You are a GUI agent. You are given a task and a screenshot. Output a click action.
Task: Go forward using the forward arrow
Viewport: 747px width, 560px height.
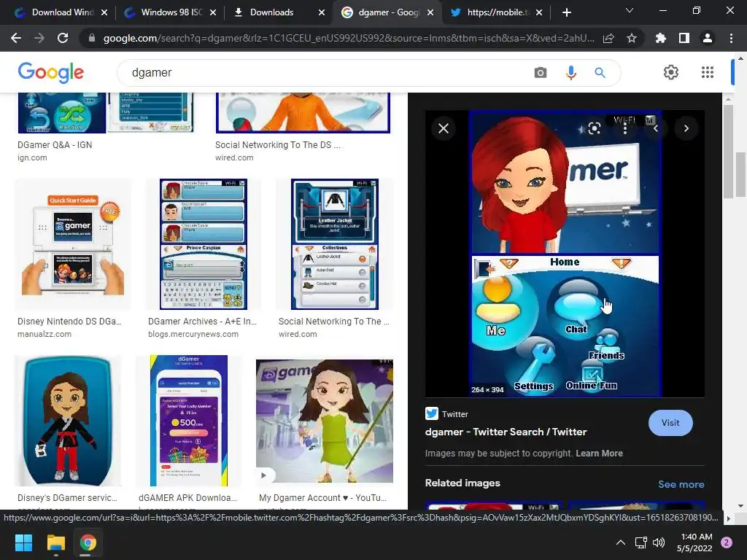[x=39, y=38]
